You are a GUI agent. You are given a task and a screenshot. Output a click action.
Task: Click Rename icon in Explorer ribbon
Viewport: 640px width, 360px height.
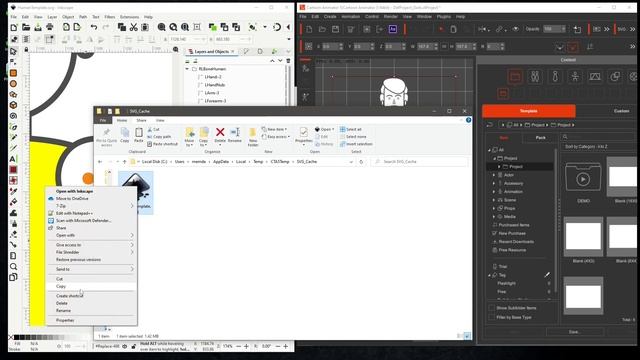point(235,135)
